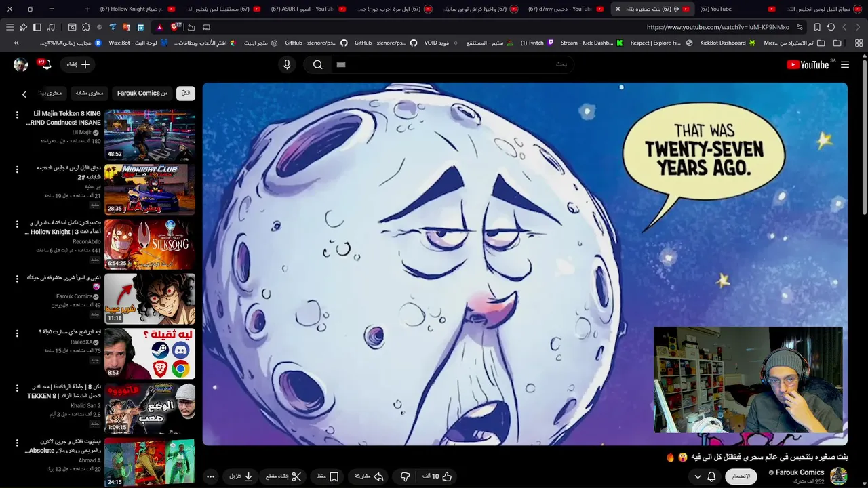Open Twitch bookmark
Viewport: 868px width, 488px height.
coord(537,43)
